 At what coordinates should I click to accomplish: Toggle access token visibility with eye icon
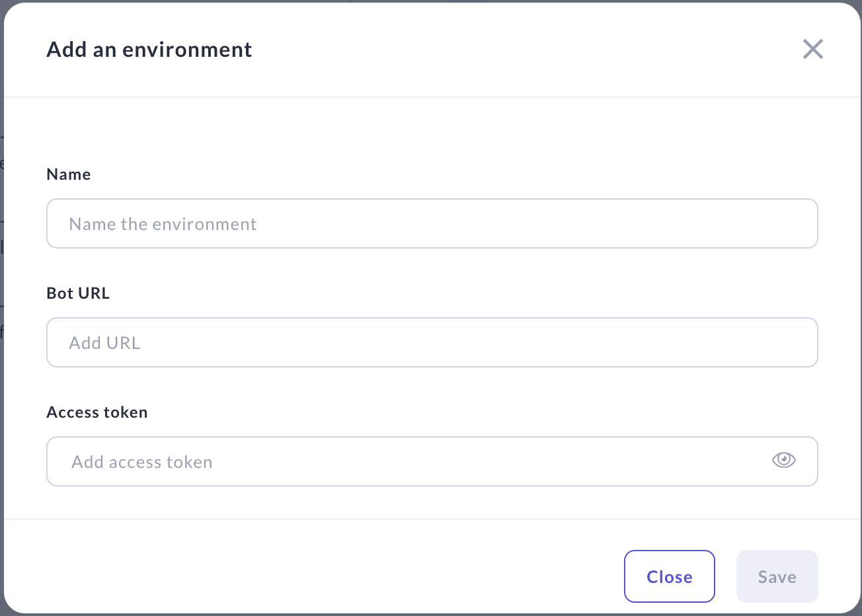[783, 460]
